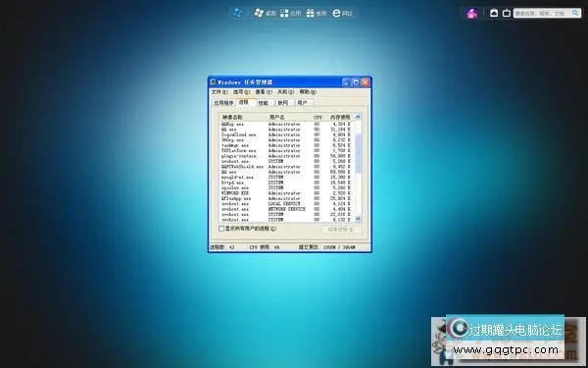Sort by the 映像名称 column header
The image size is (588, 368).
243,117
